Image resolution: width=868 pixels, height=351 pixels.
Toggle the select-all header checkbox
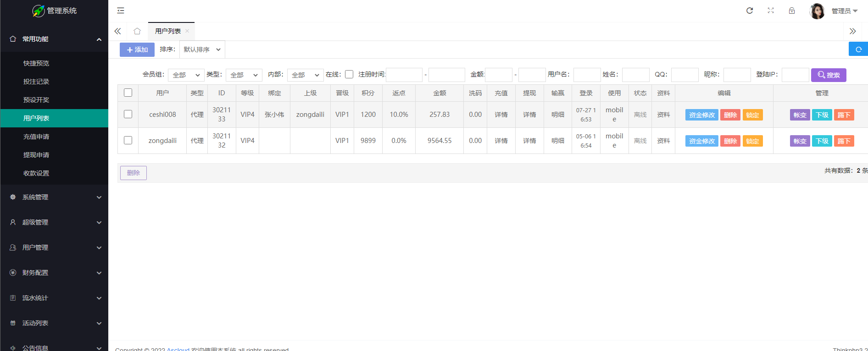click(128, 93)
